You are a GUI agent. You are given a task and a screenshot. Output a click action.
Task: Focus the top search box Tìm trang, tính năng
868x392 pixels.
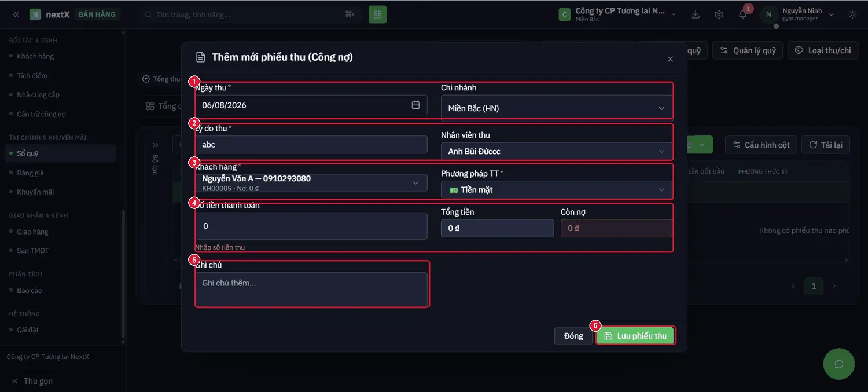click(249, 14)
